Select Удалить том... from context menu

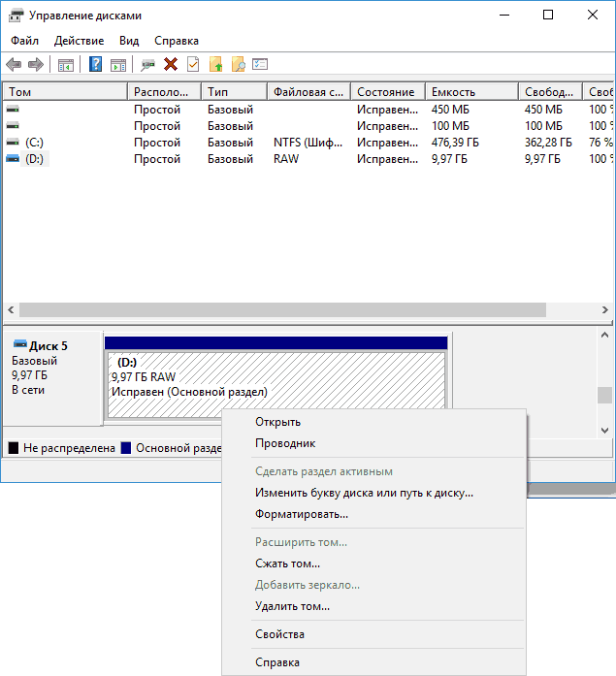point(292,606)
